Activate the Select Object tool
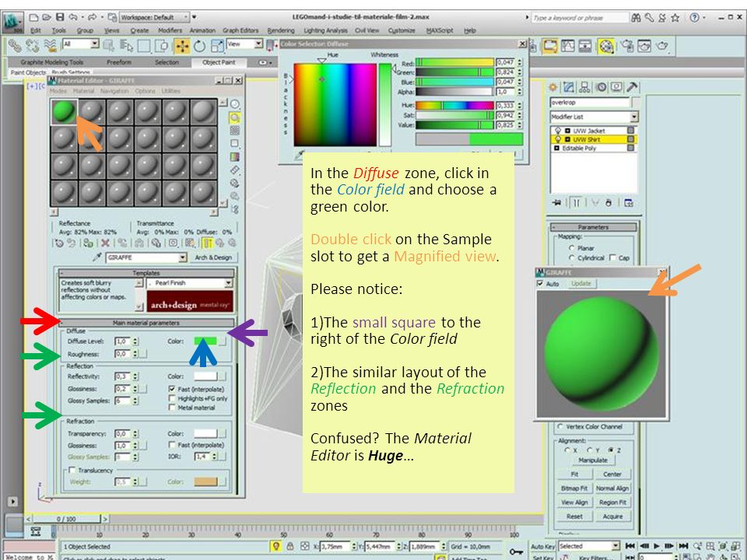The height and width of the screenshot is (560, 747). [109, 46]
